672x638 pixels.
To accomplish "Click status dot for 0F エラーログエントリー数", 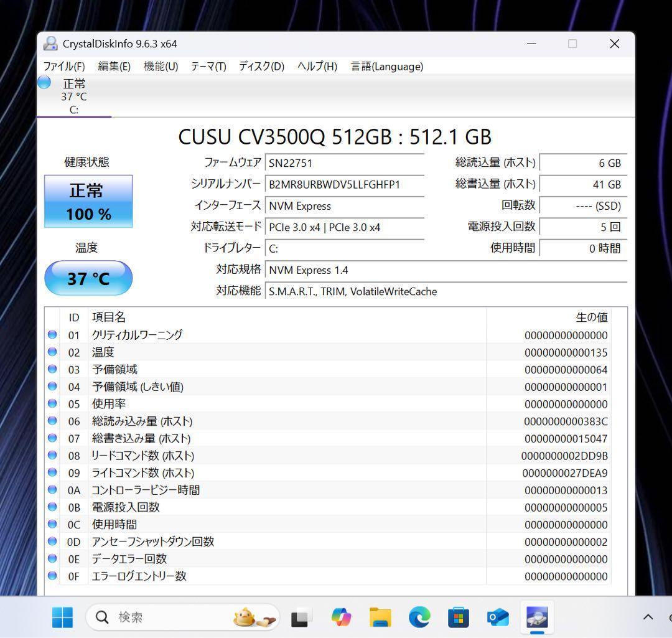I will point(52,575).
